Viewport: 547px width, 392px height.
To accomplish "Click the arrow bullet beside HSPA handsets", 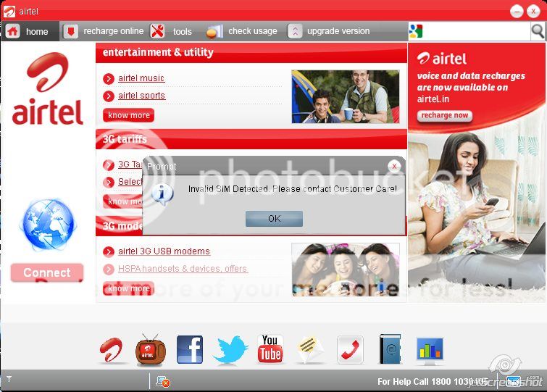I will 109,269.
